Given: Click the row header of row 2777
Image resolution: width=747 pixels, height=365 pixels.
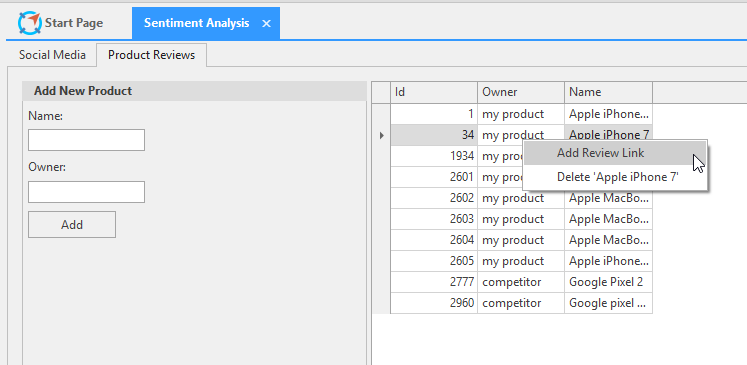Looking at the screenshot, I should coord(381,282).
